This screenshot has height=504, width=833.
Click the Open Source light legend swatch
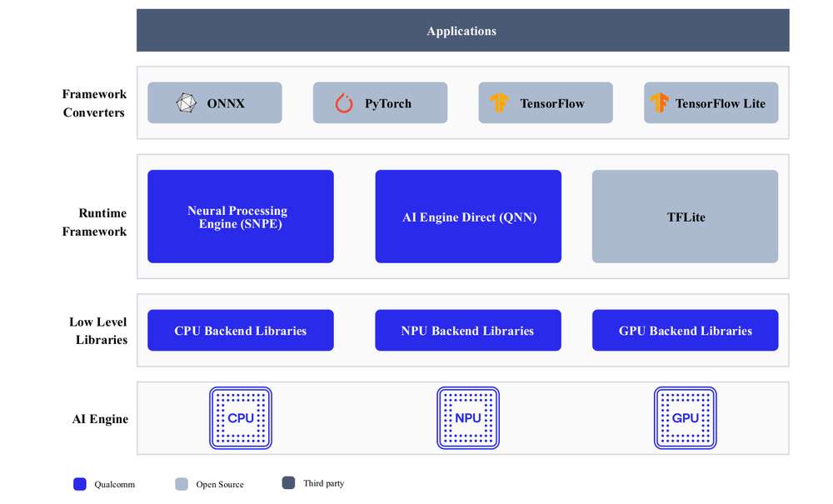182,484
